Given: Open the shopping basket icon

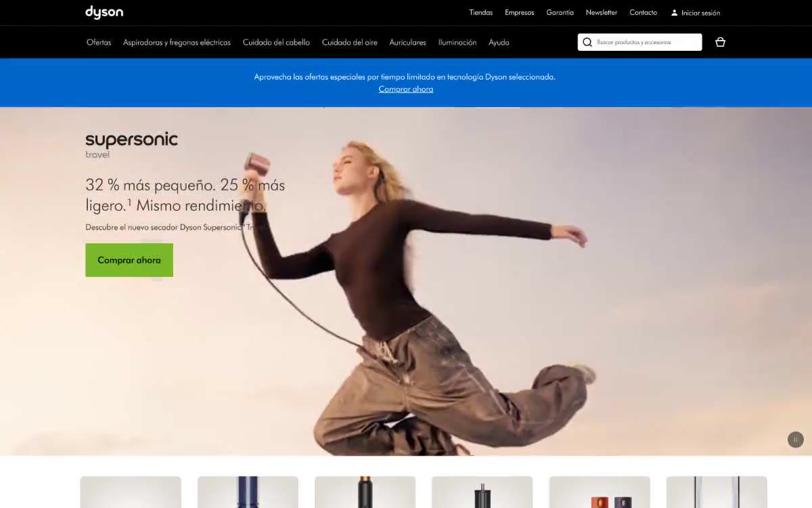Looking at the screenshot, I should 720,42.
